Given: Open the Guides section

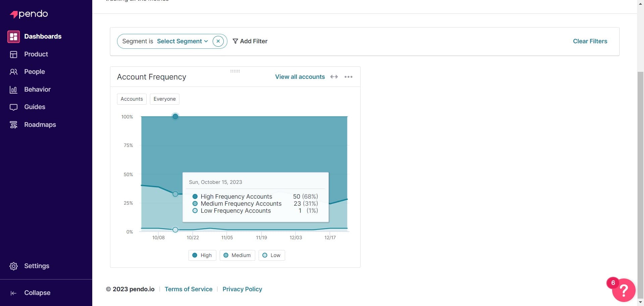Looking at the screenshot, I should (35, 107).
